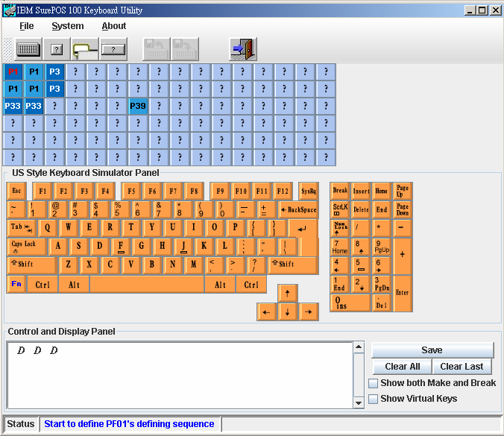504x436 pixels.
Task: Click the single question-mark key toolbar icon
Action: (56, 49)
